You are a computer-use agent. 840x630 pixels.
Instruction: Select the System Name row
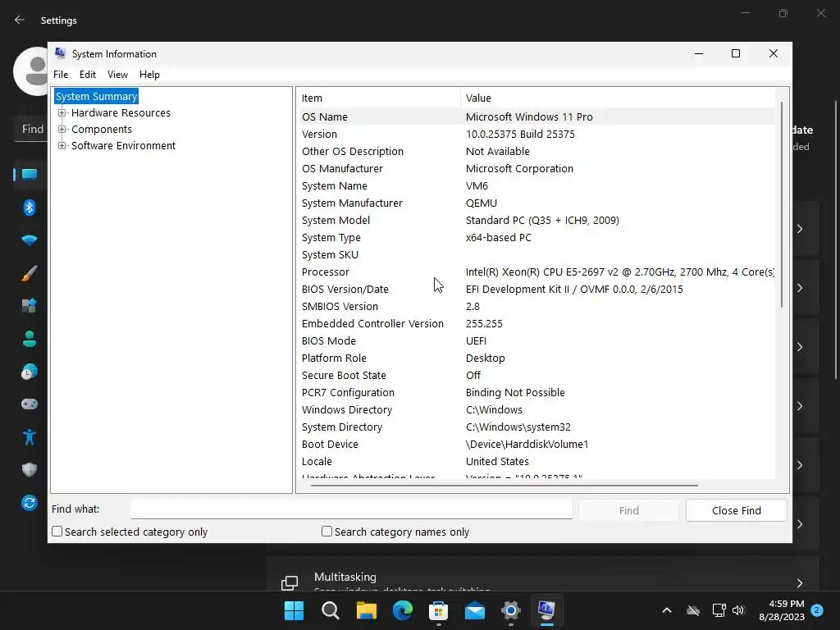tap(536, 186)
